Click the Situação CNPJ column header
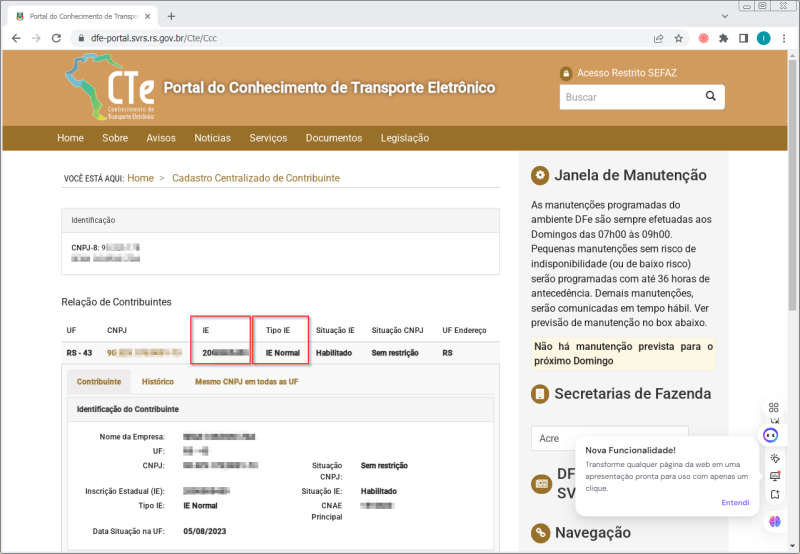800x554 pixels. [x=397, y=330]
